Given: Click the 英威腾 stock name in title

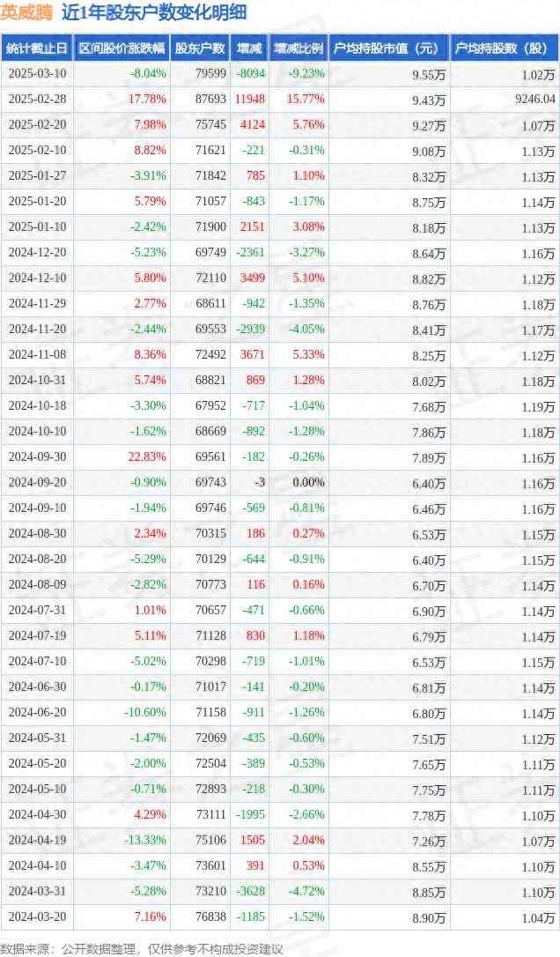Looking at the screenshot, I should point(27,12).
